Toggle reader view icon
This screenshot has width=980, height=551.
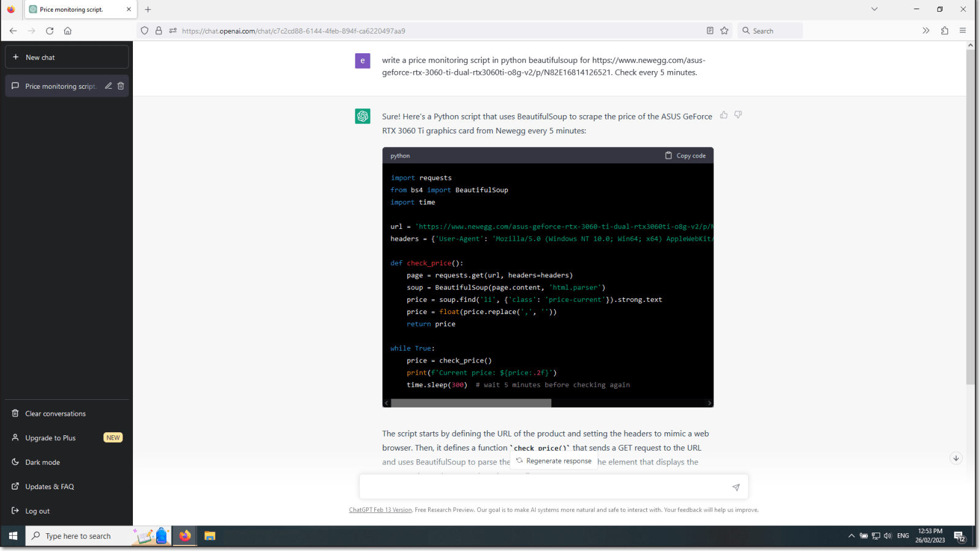710,31
